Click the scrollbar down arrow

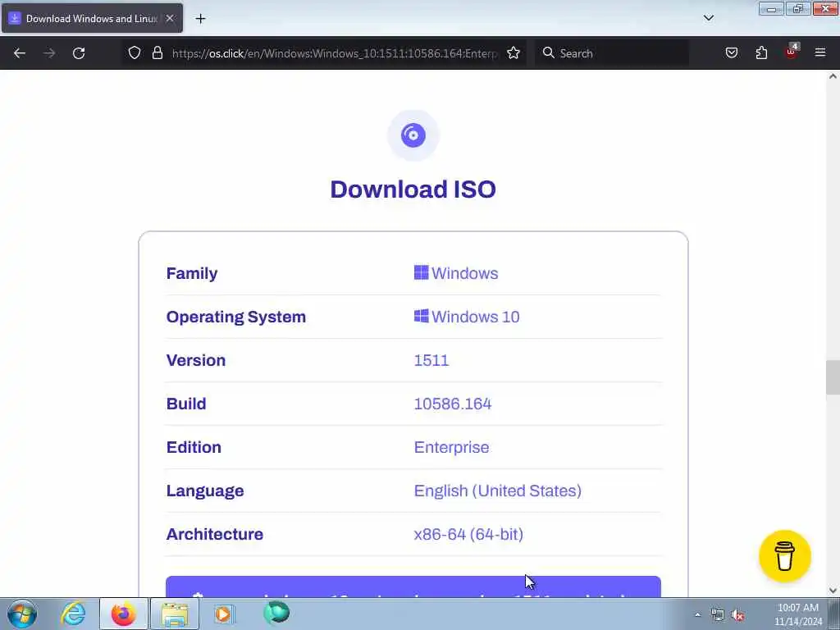point(833,591)
